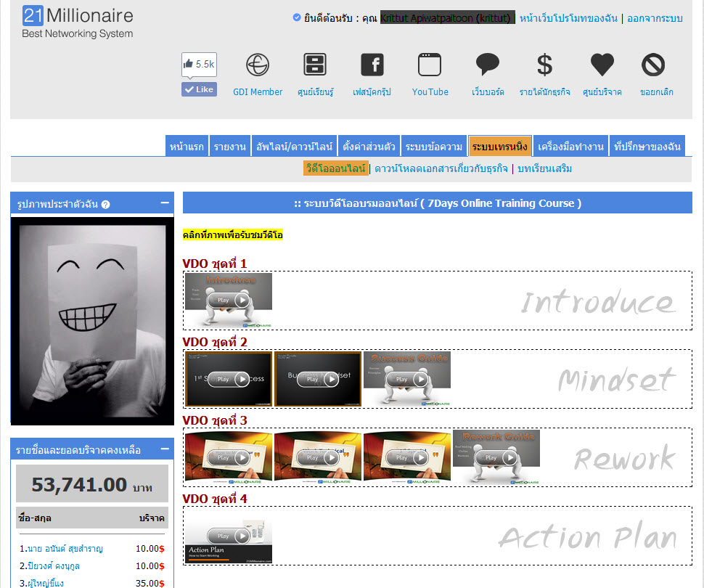704x588 pixels.
Task: Open the learning center cabinet icon
Action: pyautogui.click(x=315, y=64)
